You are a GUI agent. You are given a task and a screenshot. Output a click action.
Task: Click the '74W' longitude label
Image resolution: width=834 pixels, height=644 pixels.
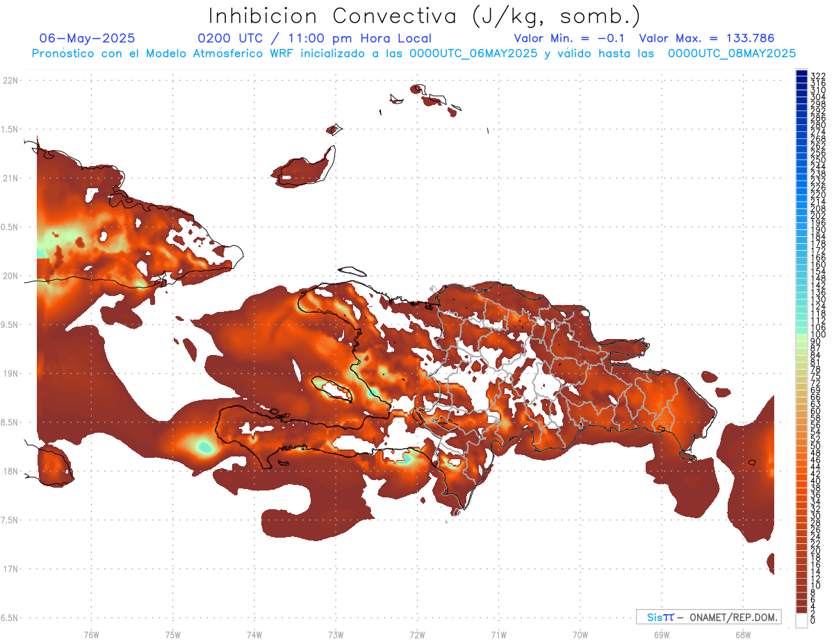pyautogui.click(x=254, y=634)
